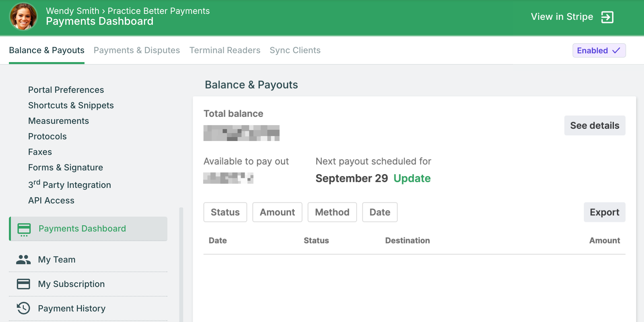
Task: Toggle the Enabled status badge
Action: pyautogui.click(x=599, y=51)
